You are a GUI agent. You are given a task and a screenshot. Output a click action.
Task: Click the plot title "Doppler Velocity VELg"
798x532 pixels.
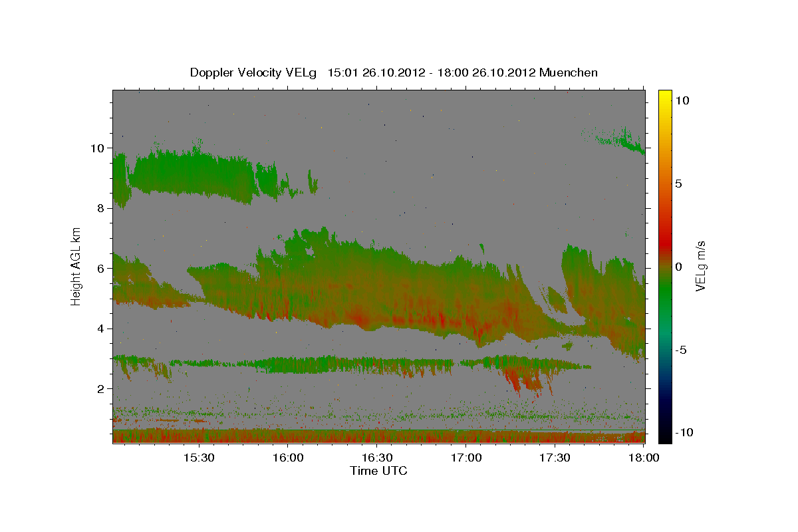click(253, 72)
